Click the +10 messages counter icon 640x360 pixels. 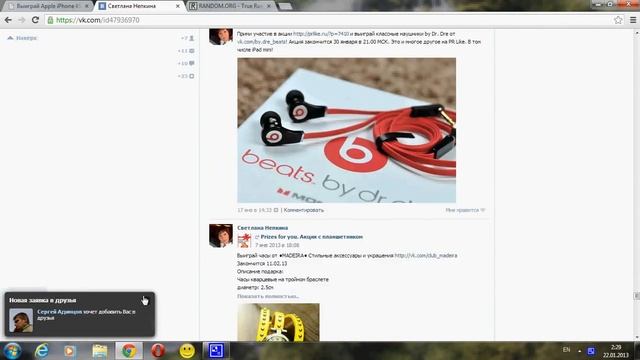coord(191,63)
